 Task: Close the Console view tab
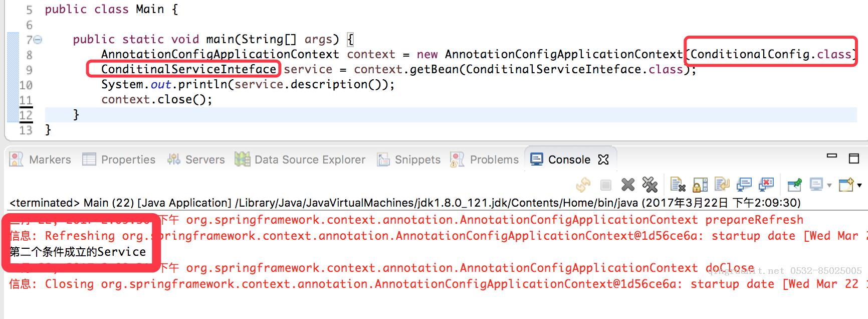[x=603, y=160]
